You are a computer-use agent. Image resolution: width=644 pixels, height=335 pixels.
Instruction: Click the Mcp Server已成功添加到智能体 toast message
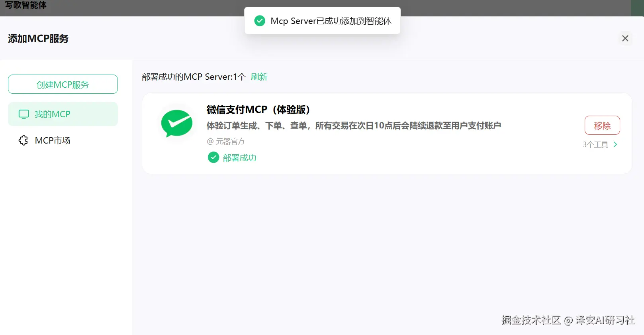tap(331, 21)
